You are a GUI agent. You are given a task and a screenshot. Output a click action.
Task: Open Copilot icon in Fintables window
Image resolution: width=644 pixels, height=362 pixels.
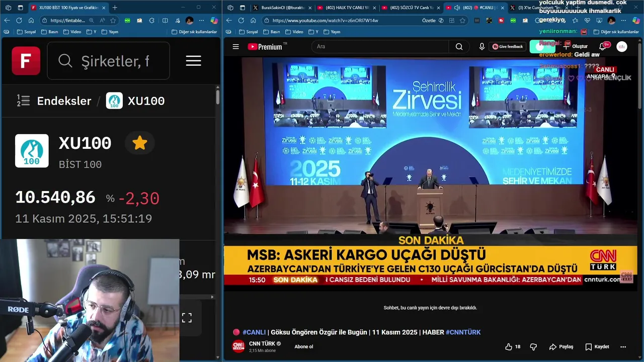click(x=214, y=20)
